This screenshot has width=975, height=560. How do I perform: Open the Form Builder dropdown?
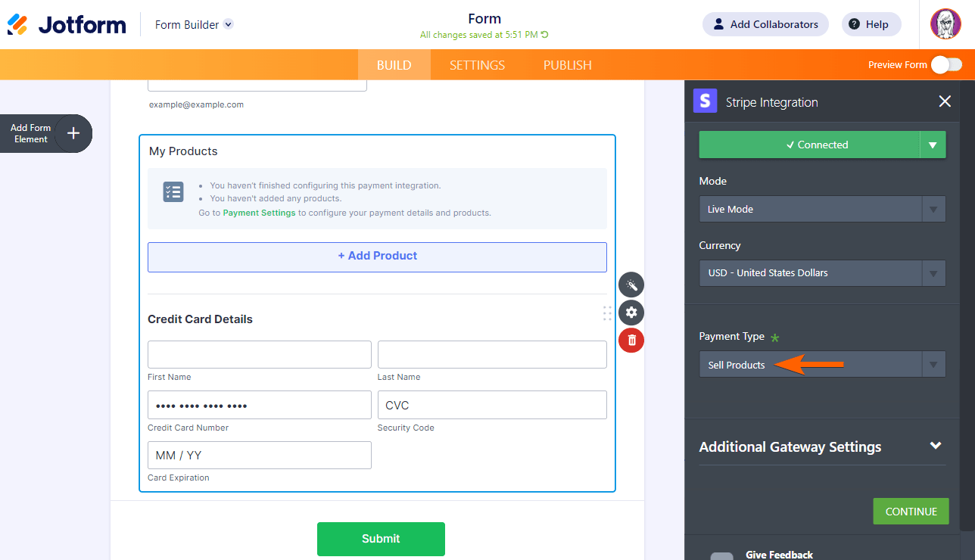tap(194, 24)
